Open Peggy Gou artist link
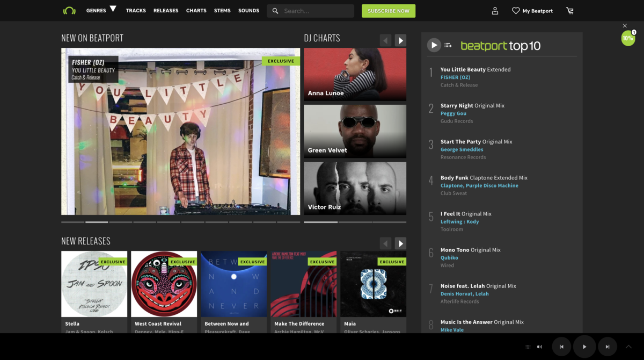Screen dimensions: 644x360 tap(453, 113)
